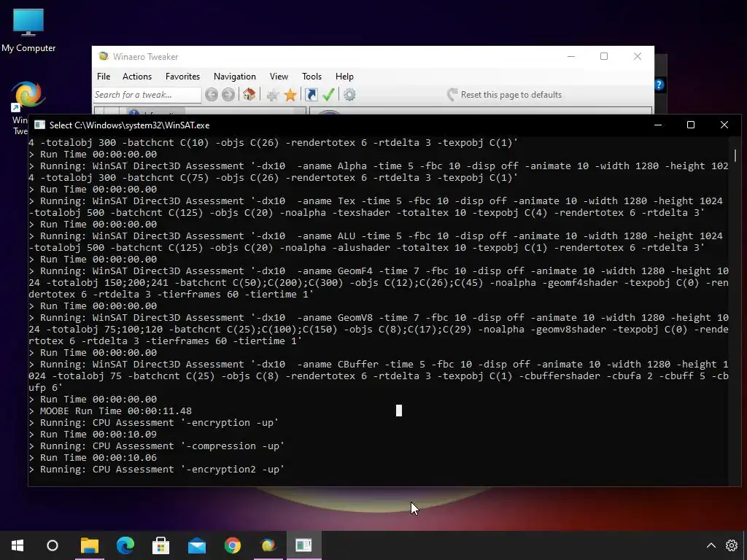Open the Favorites menu
747x560 pixels.
click(182, 76)
